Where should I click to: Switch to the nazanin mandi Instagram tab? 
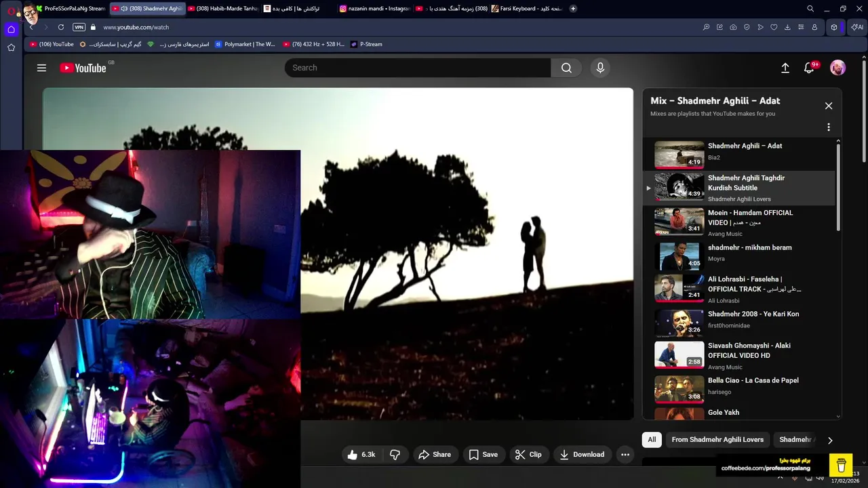[374, 9]
